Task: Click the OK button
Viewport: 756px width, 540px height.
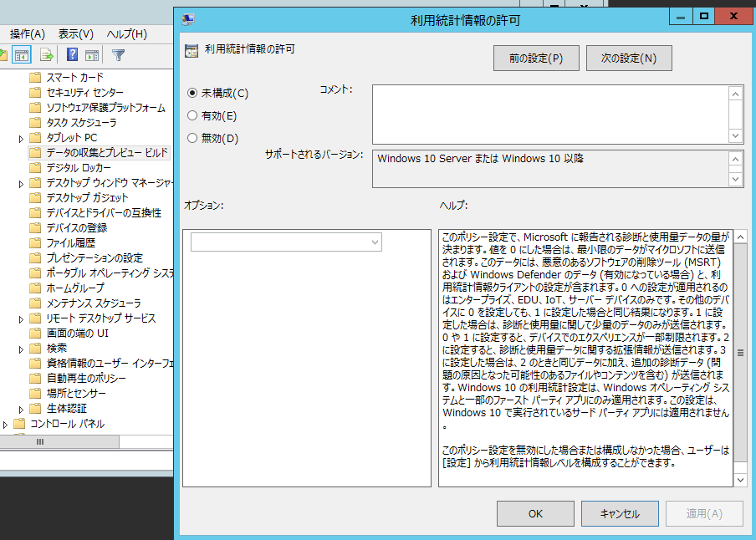Action: click(536, 513)
